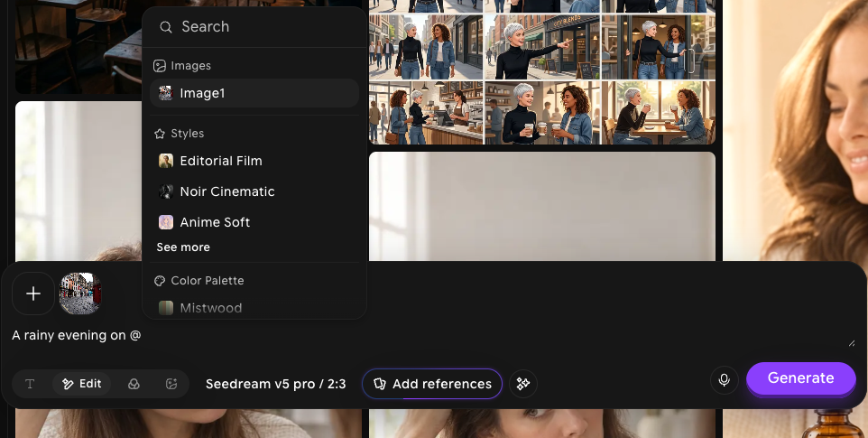Click the Anime Soft thumbnail icon
The height and width of the screenshot is (438, 868).
pyautogui.click(x=166, y=222)
